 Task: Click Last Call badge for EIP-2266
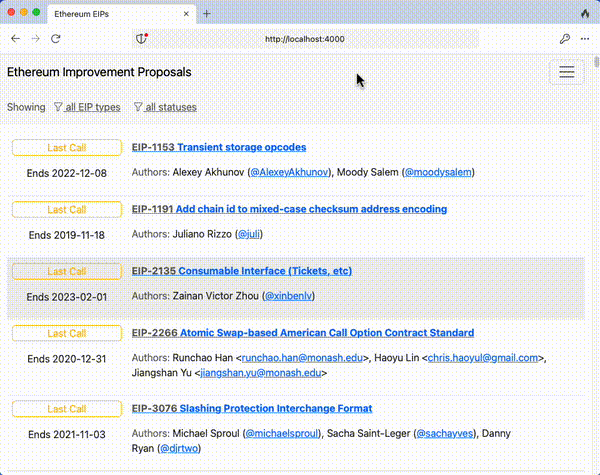coord(67,333)
